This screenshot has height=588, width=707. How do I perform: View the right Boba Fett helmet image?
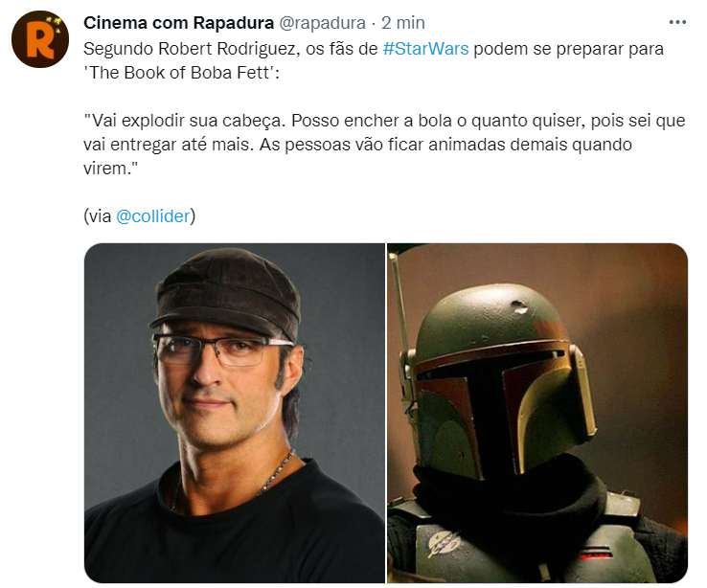537,413
